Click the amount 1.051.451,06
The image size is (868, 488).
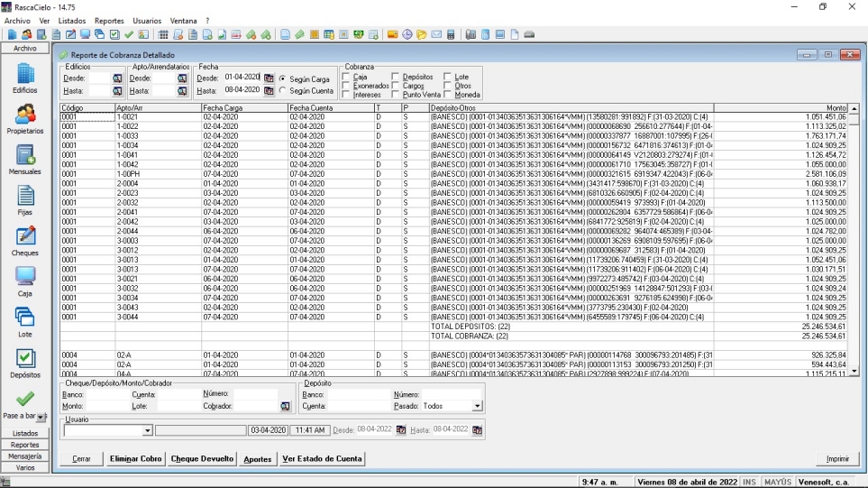[x=826, y=117]
